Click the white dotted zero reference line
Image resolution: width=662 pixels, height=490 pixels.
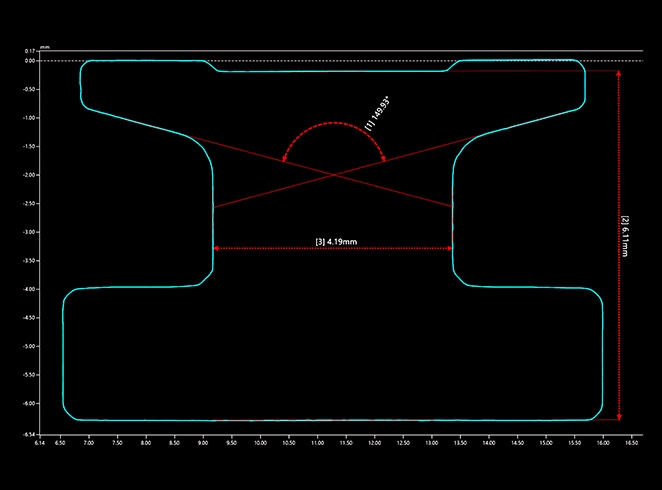pos(330,61)
